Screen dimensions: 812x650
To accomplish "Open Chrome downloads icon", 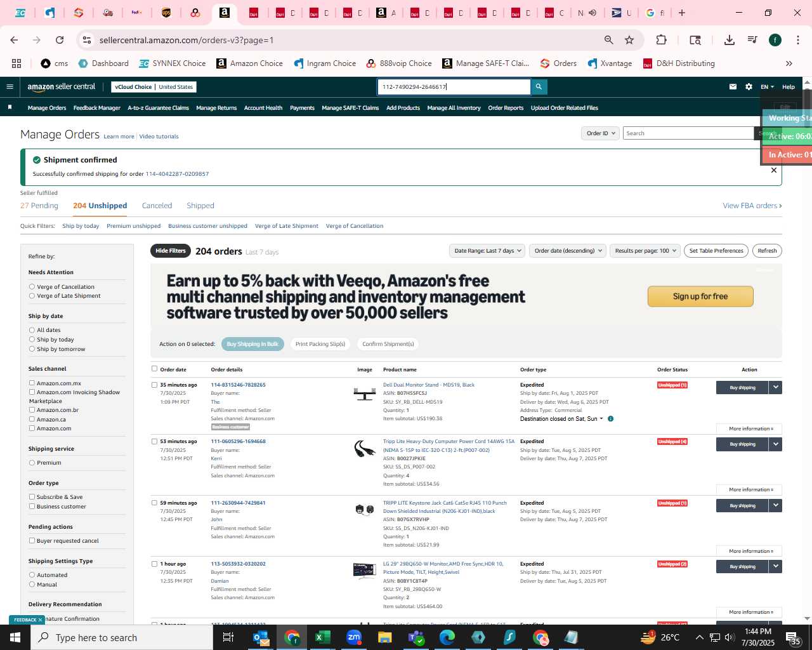I will (x=729, y=40).
